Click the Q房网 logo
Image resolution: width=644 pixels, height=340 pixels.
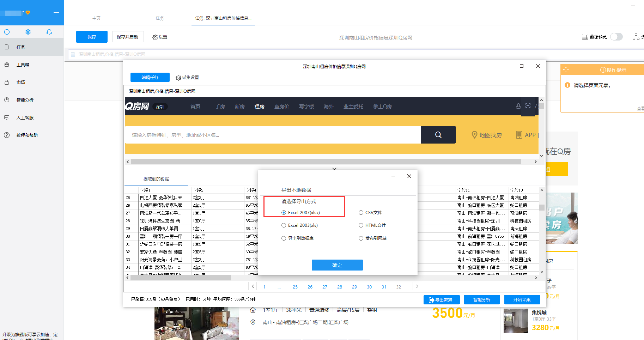pyautogui.click(x=137, y=106)
